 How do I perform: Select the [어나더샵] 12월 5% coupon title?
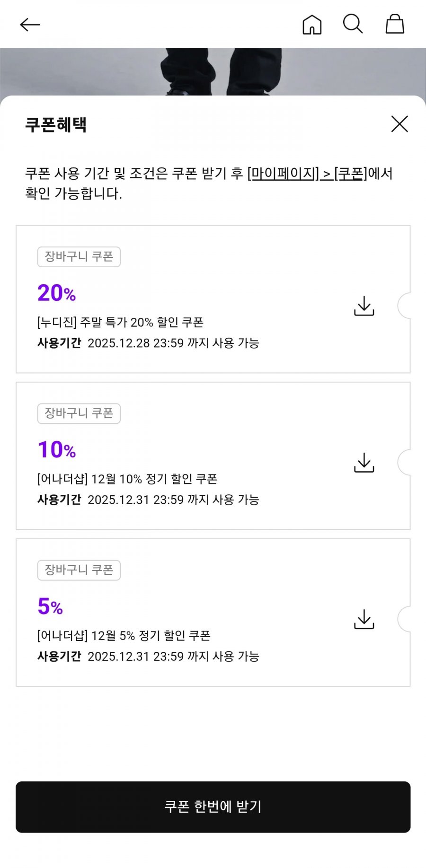(x=124, y=636)
